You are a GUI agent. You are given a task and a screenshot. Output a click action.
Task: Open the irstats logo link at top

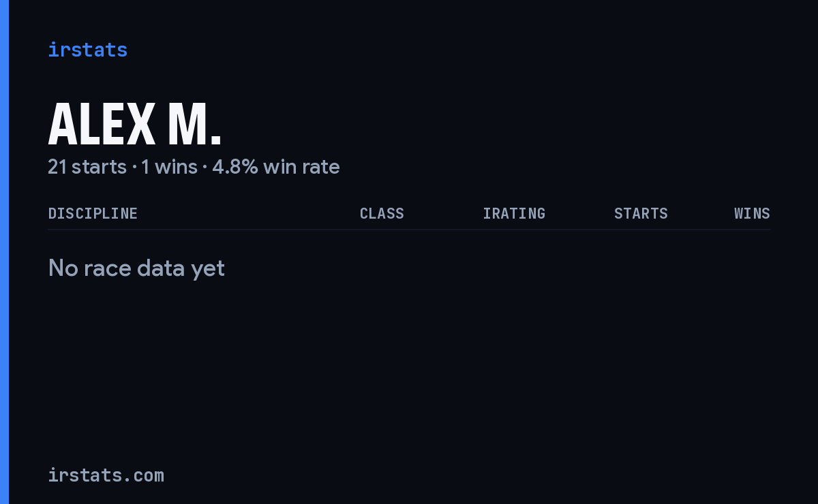tap(87, 50)
